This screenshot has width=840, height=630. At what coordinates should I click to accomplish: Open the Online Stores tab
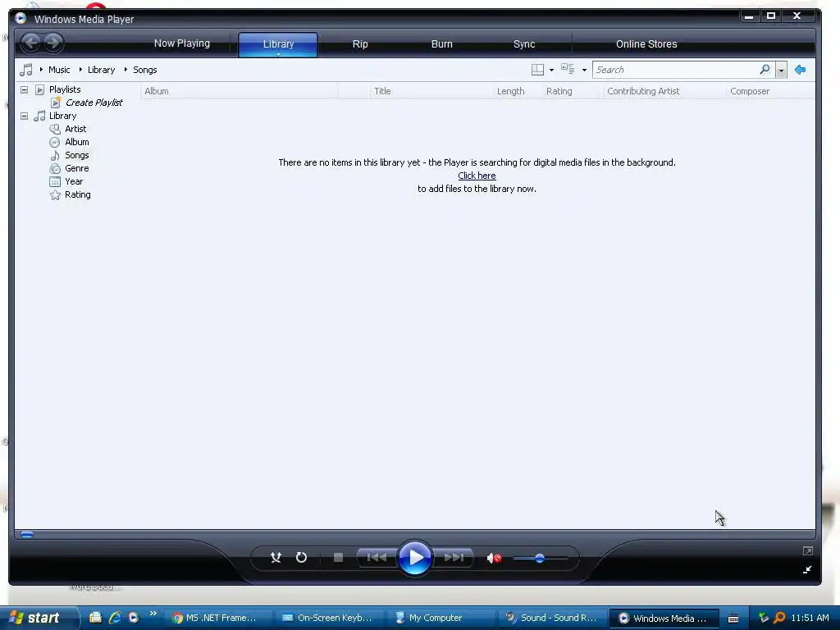click(646, 44)
